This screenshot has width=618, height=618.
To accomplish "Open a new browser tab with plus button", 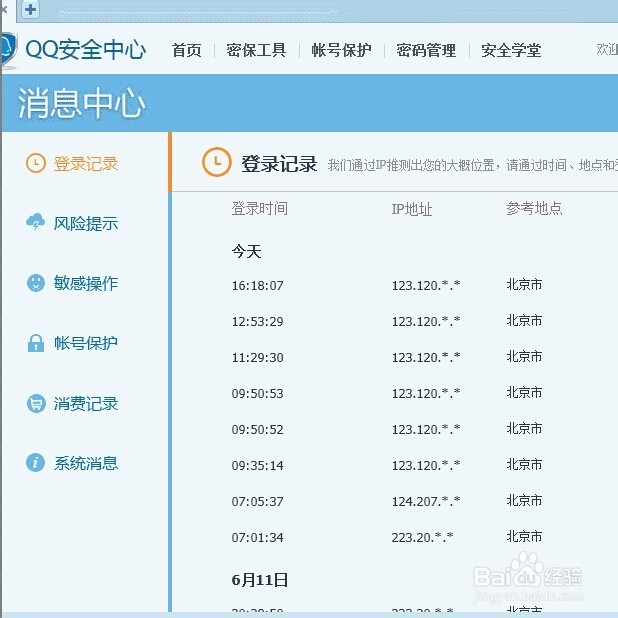I will tap(30, 10).
